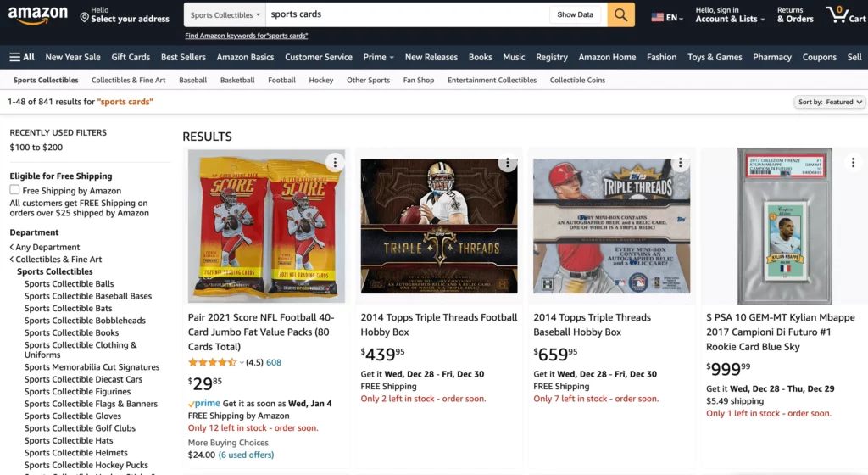This screenshot has height=475, width=868.
Task: Open Best Sellers in the nav bar
Action: click(x=183, y=57)
